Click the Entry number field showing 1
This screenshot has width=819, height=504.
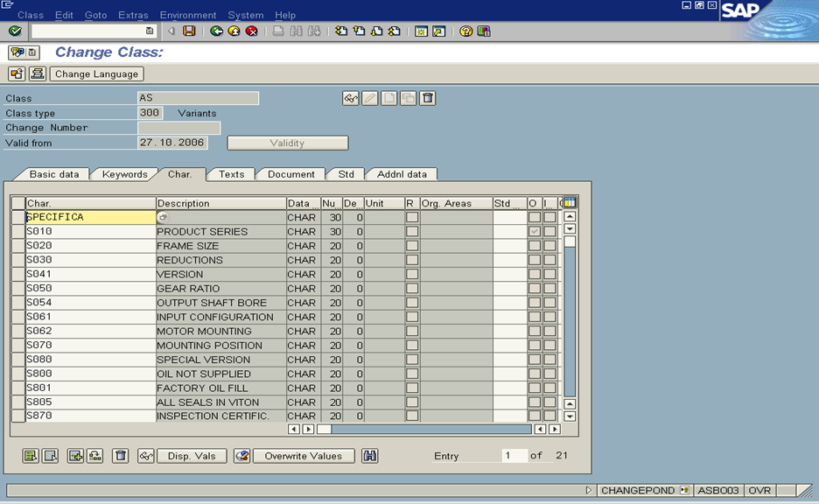[514, 455]
